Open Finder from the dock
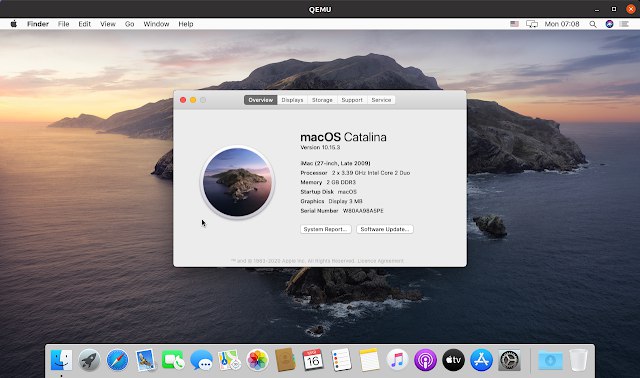The height and width of the screenshot is (378, 640). coord(62,360)
